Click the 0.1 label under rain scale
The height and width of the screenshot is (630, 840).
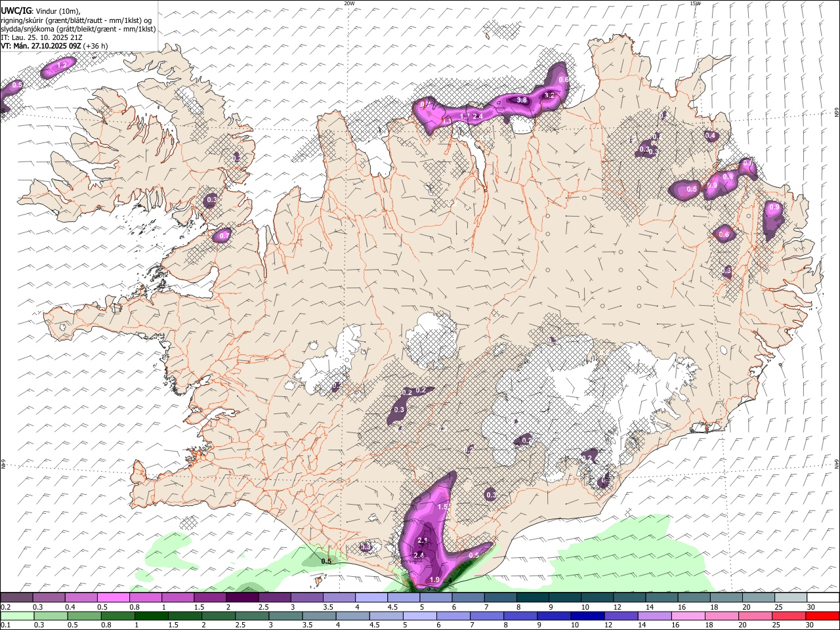tap(6, 625)
